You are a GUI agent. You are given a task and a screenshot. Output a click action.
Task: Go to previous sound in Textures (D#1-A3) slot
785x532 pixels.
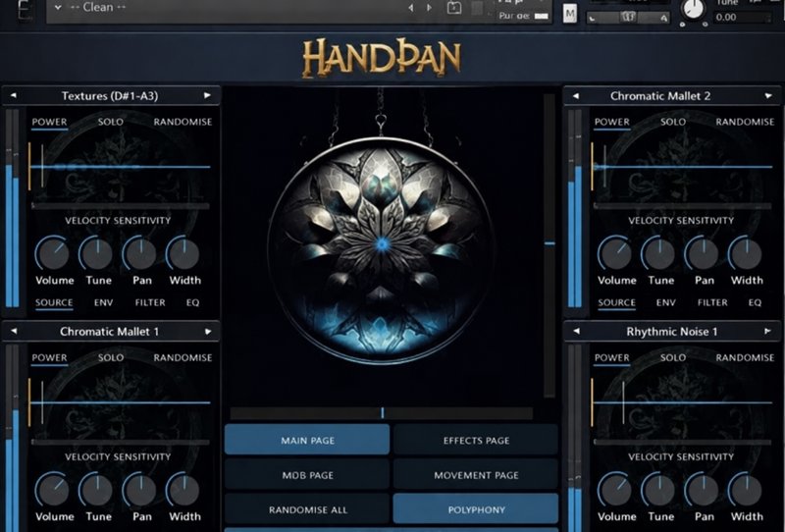[x=14, y=95]
